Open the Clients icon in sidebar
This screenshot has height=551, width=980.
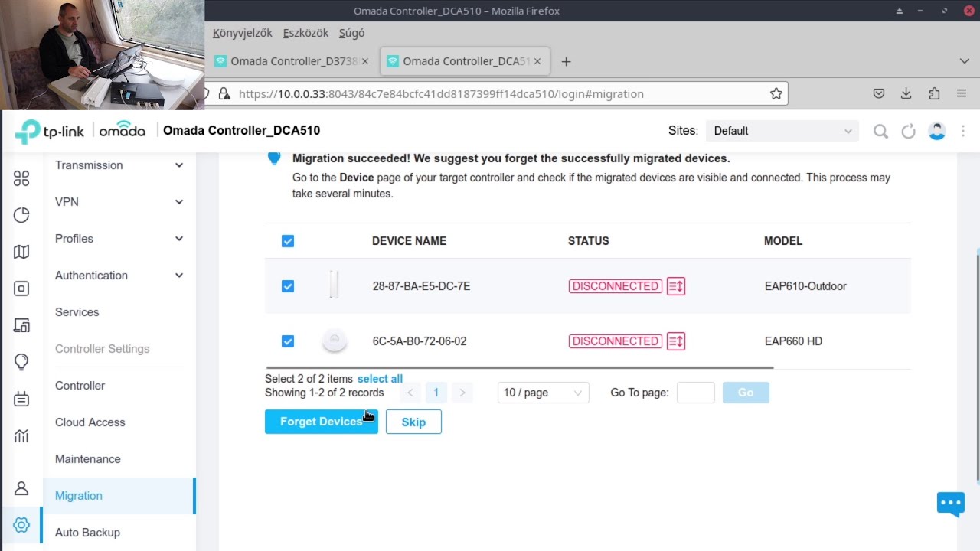(21, 325)
